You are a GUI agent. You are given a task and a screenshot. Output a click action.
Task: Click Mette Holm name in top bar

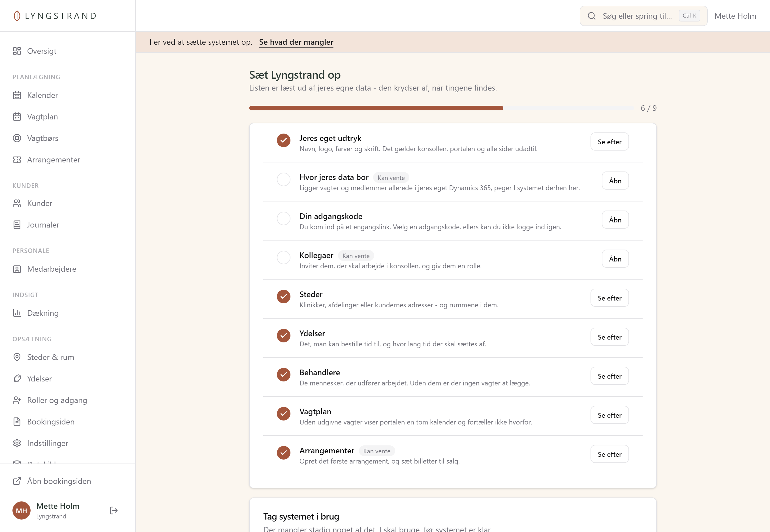point(735,16)
